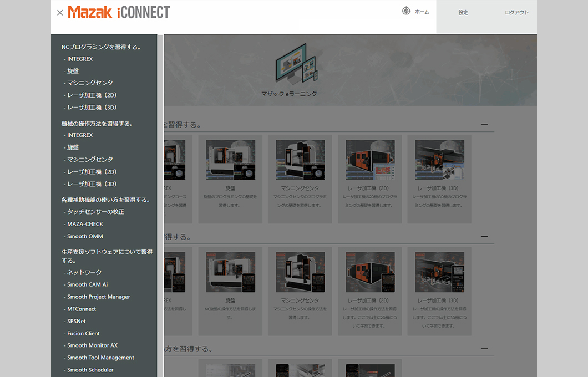The image size is (588, 377).
Task: Open 旋盤 programming course thumbnail
Action: click(x=230, y=160)
